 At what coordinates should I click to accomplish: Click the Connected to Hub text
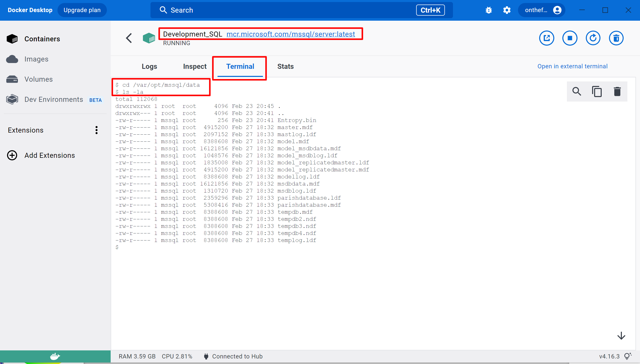pos(237,356)
